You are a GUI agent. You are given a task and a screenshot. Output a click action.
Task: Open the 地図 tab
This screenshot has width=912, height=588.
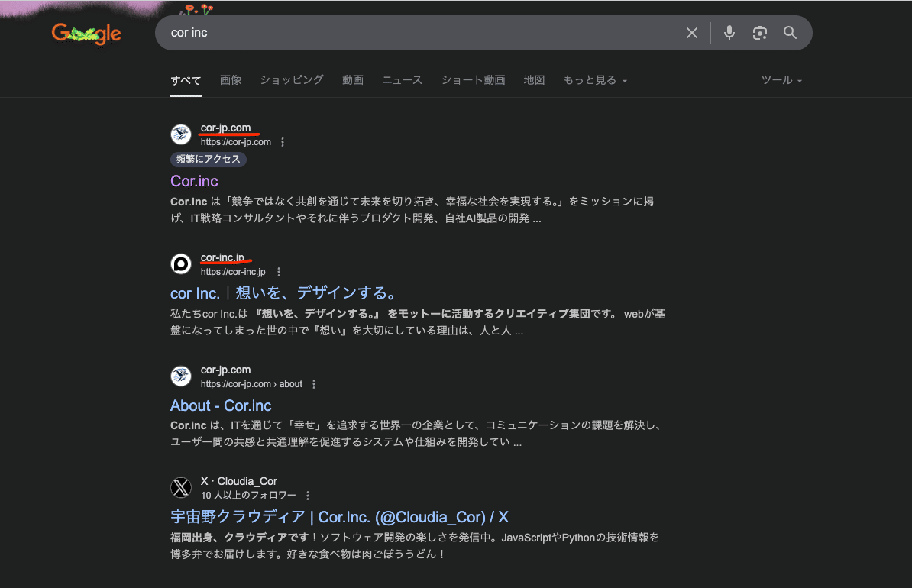[534, 79]
